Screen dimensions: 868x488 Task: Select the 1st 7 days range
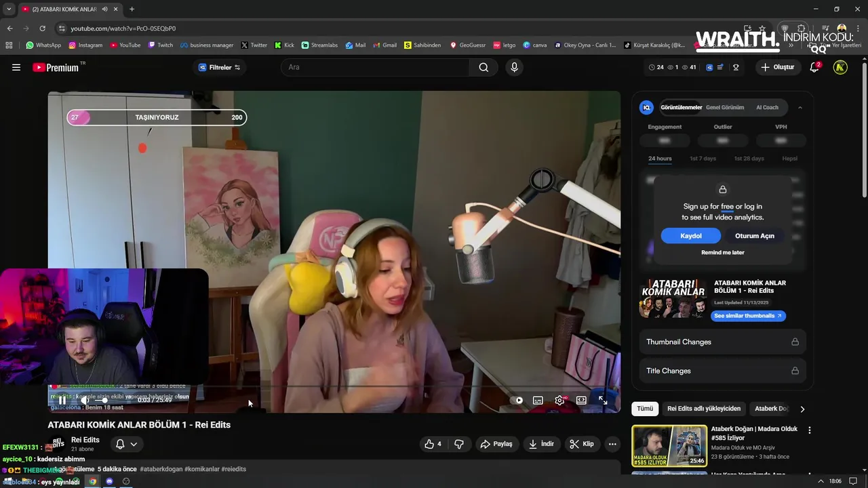point(703,159)
